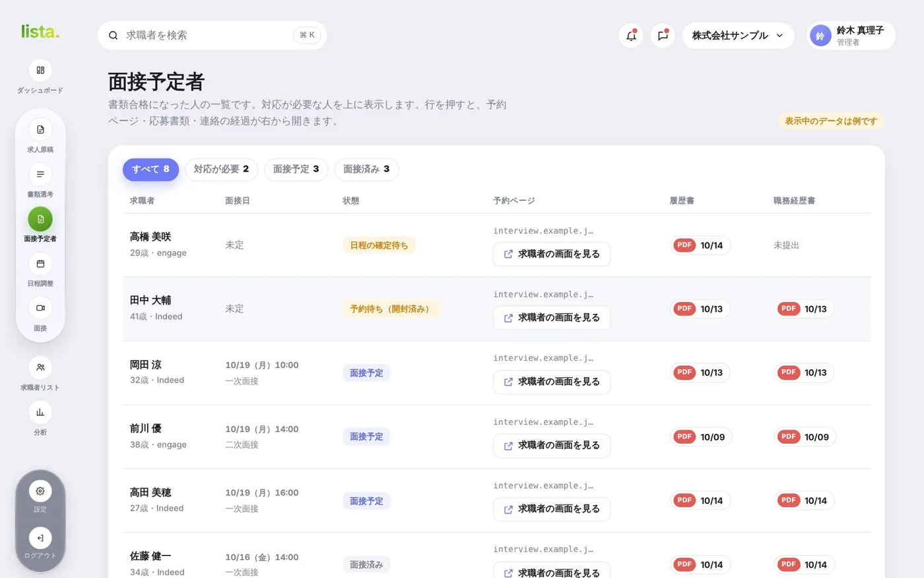This screenshot has width=924, height=578.
Task: Open 高橋 美咲's 履歴書 PDF 10/14
Action: point(700,245)
